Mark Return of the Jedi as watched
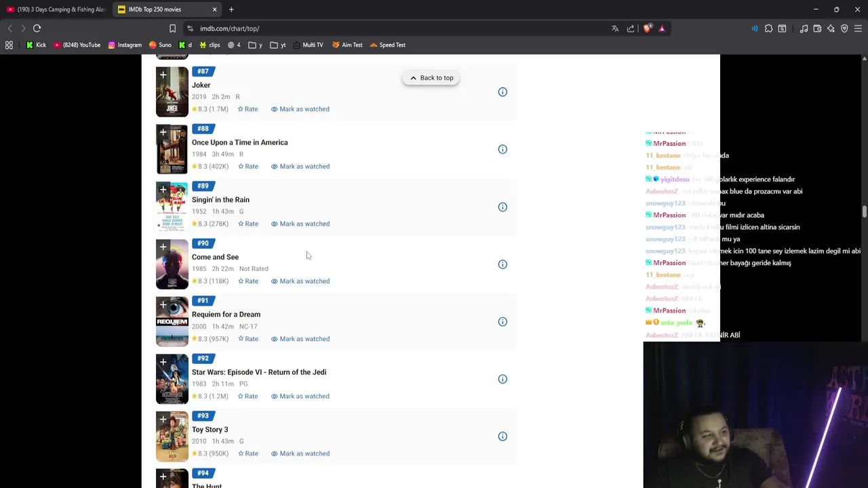This screenshot has width=868, height=488. click(x=300, y=396)
